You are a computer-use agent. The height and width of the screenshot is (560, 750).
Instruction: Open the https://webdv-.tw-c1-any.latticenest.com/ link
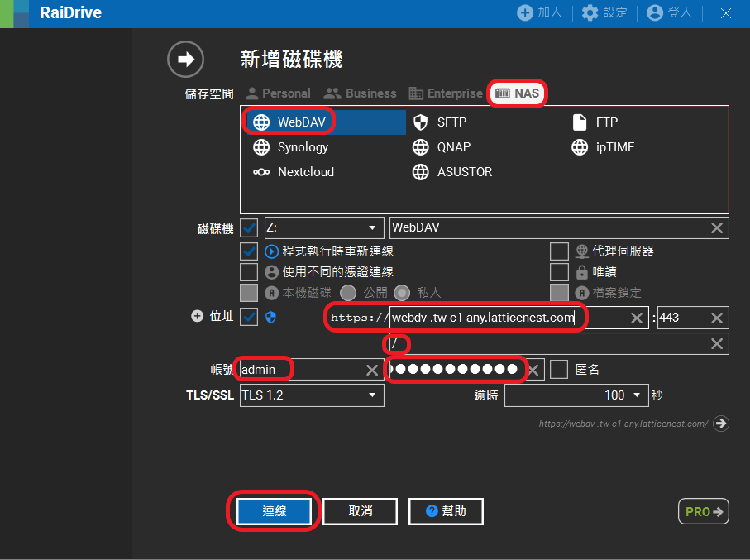pyautogui.click(x=623, y=424)
